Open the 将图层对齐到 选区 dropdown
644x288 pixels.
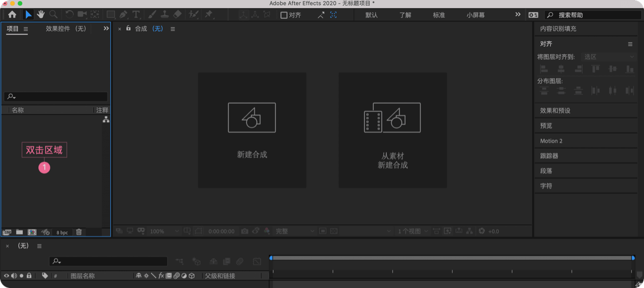[x=609, y=57]
